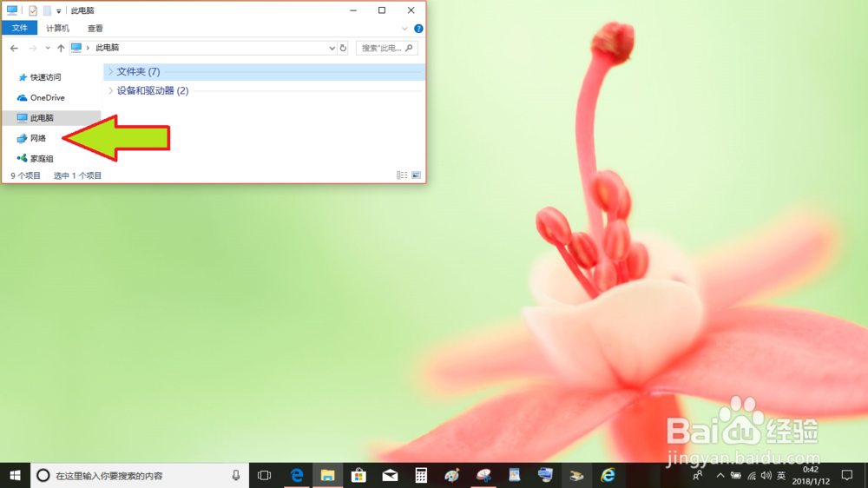Maximize the 此电脑 window
Screen dimensions: 868x488
tap(382, 10)
